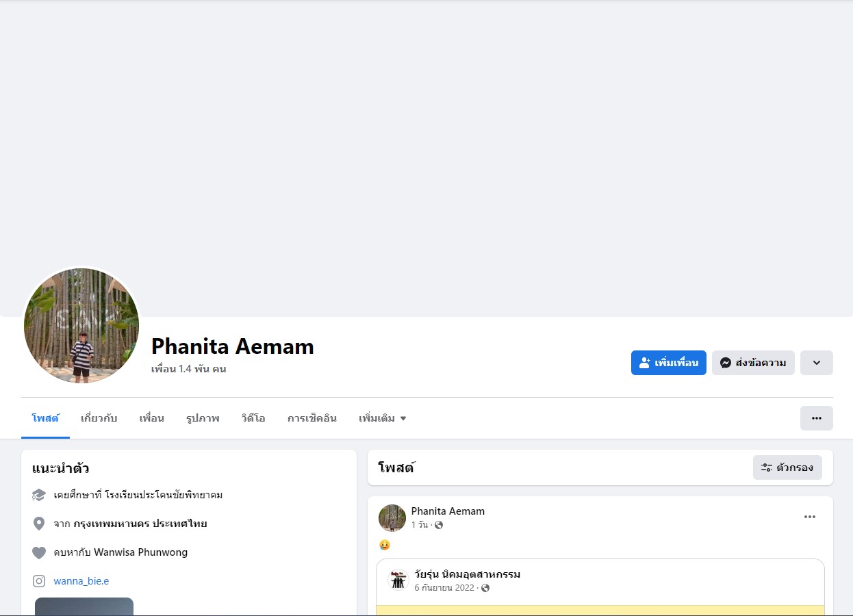The image size is (853, 616).
Task: Open the การเช็คอิน (Check-ins) tab
Action: (312, 418)
